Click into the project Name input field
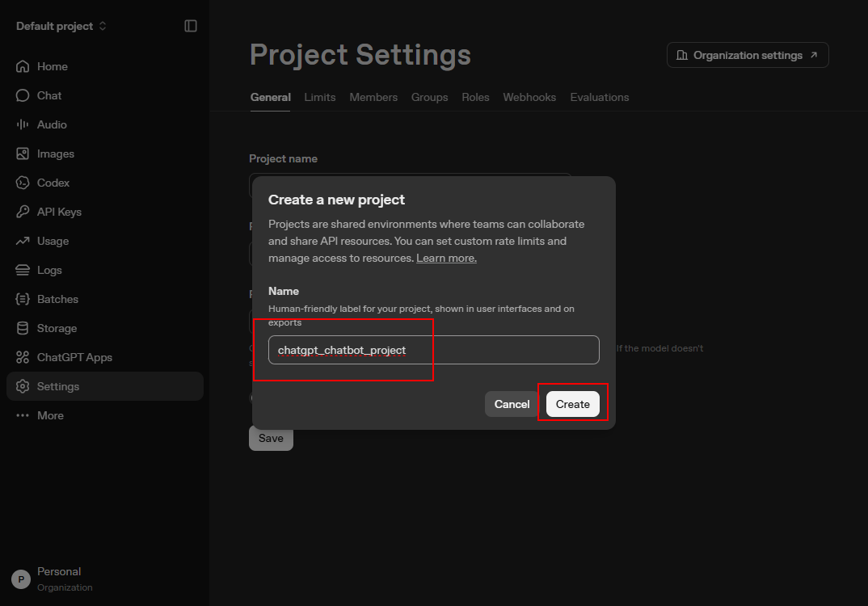 (x=433, y=350)
